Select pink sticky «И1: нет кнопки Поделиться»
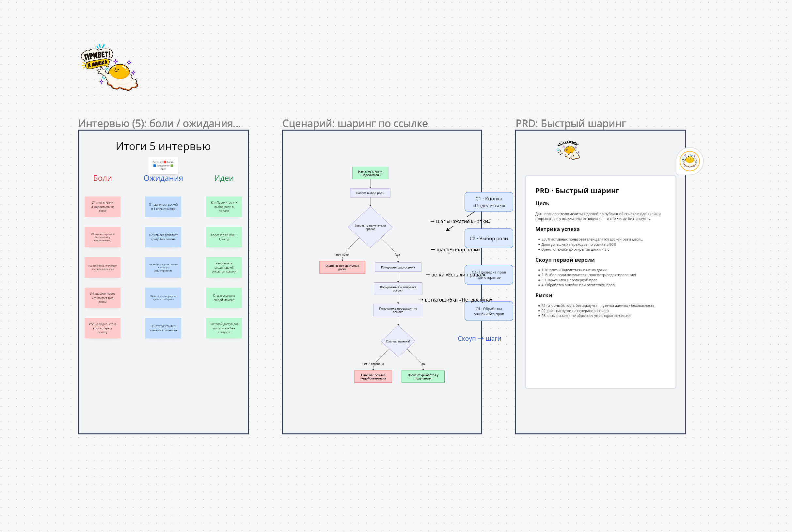Screen dimensions: 792x532 [103, 207]
